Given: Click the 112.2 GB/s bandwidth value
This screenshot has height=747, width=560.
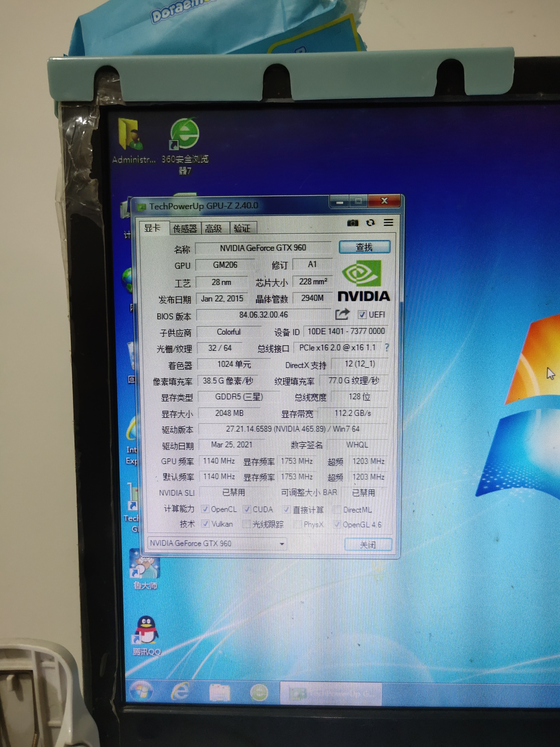Looking at the screenshot, I should [353, 413].
